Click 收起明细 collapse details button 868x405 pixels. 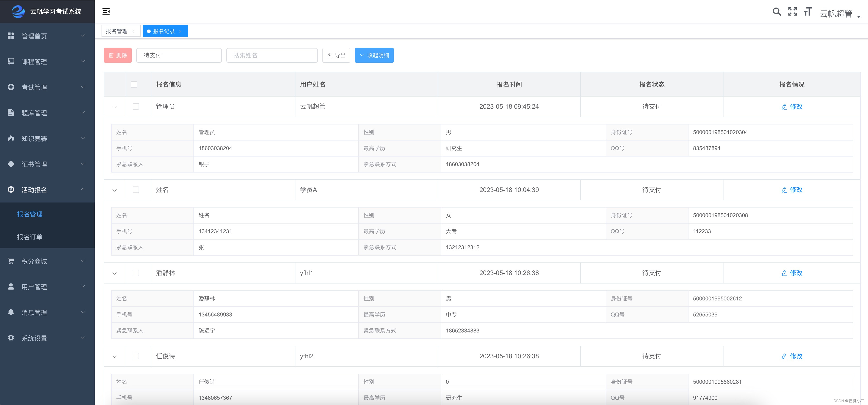374,55
